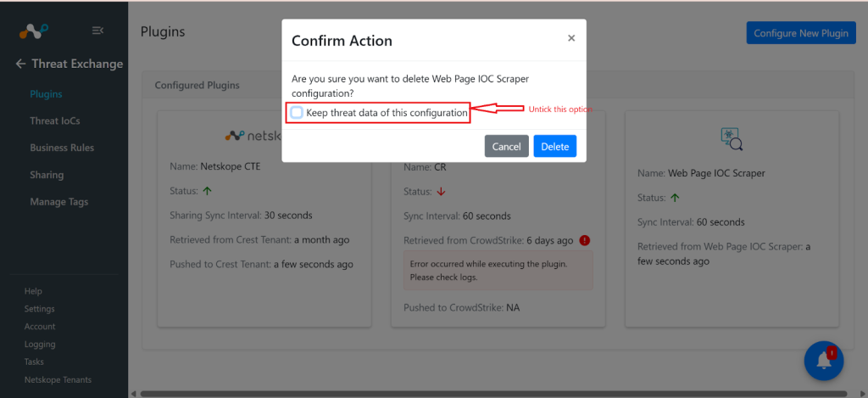Toggle Keep threat data of this configuration

(x=298, y=113)
